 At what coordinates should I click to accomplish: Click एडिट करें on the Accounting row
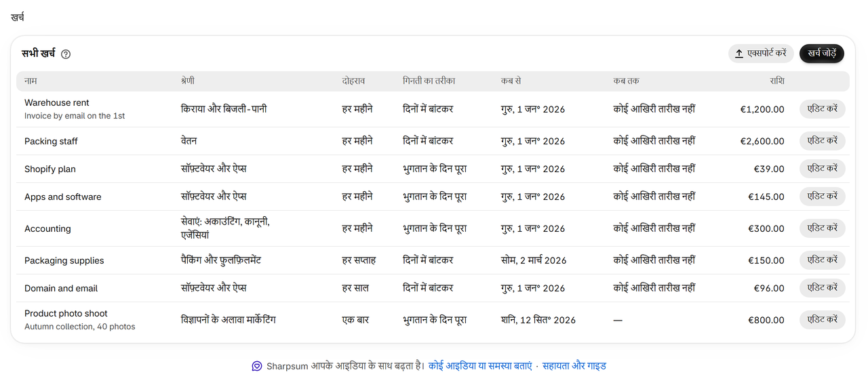(823, 228)
